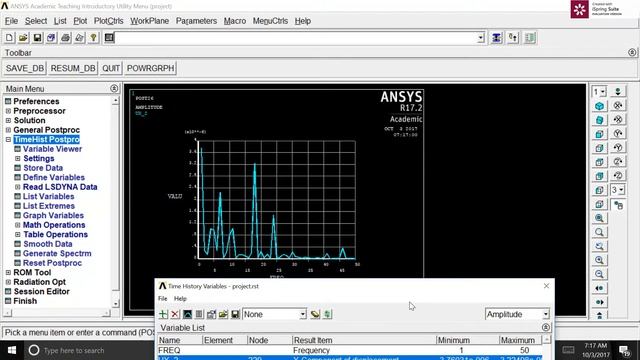The height and width of the screenshot is (360, 640).
Task: Open Variable Viewer in Main Menu
Action: click(52, 149)
